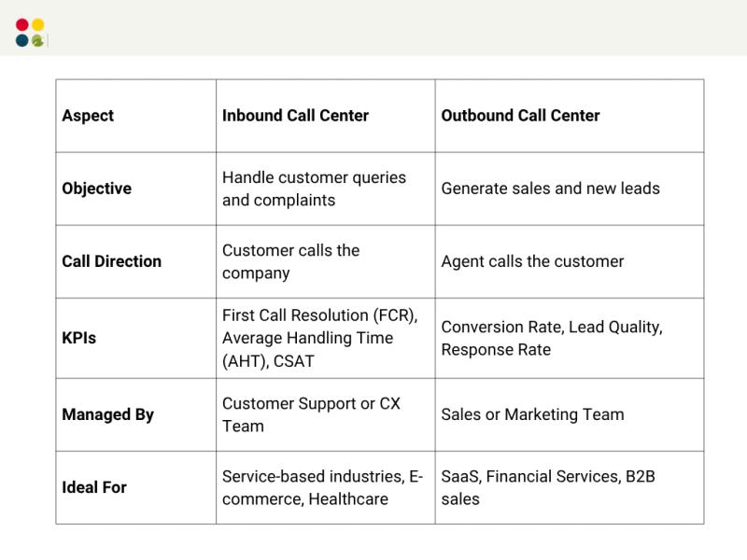
Task: Click the yellow dot in the logo
Action: point(37,25)
